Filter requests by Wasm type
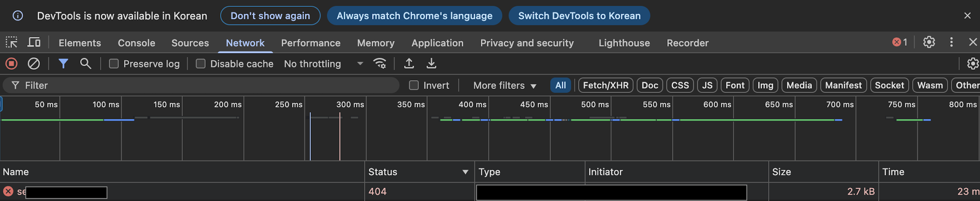 coord(930,85)
